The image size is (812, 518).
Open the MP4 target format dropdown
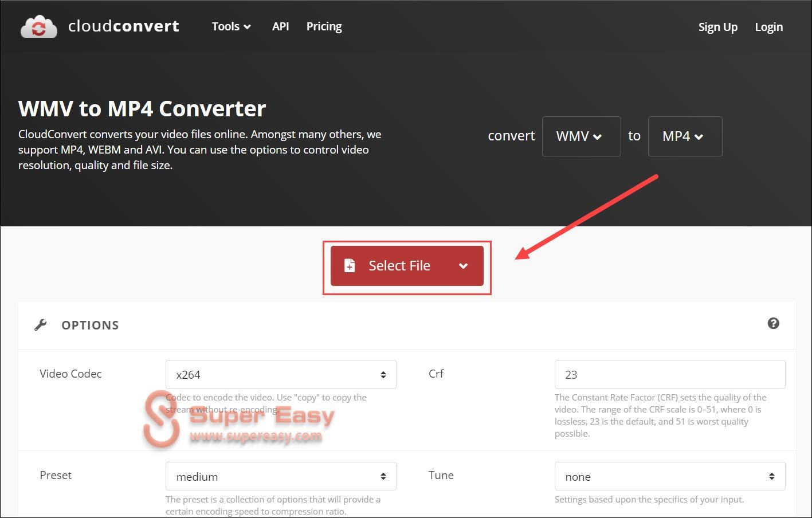point(685,136)
